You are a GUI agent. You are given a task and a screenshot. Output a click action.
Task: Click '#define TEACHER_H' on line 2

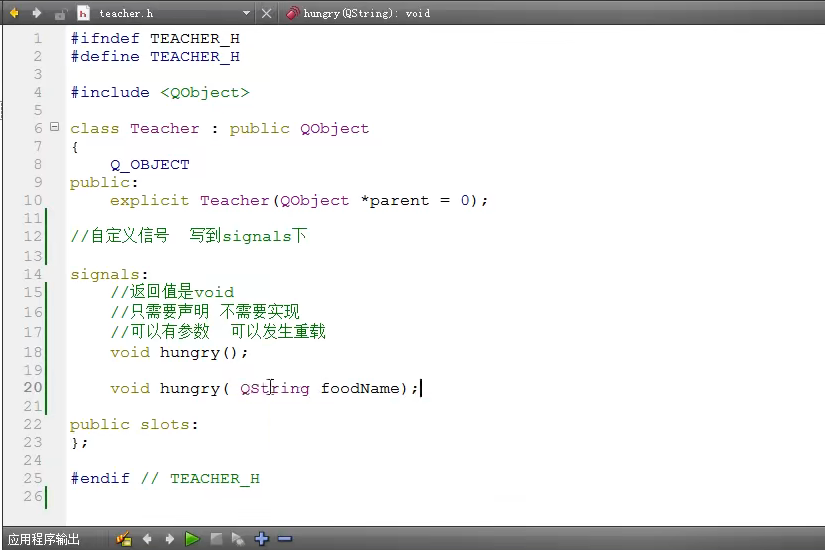[x=155, y=57]
